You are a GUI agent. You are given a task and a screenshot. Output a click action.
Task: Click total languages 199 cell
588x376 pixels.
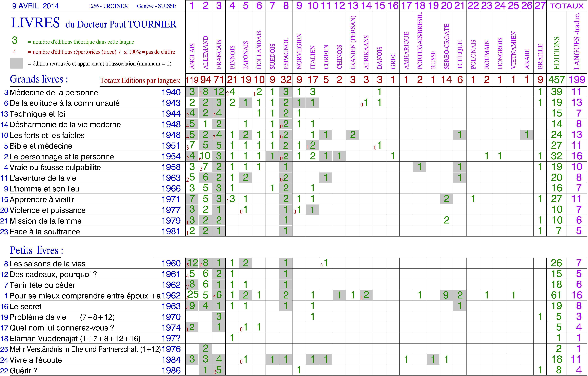[x=577, y=80]
